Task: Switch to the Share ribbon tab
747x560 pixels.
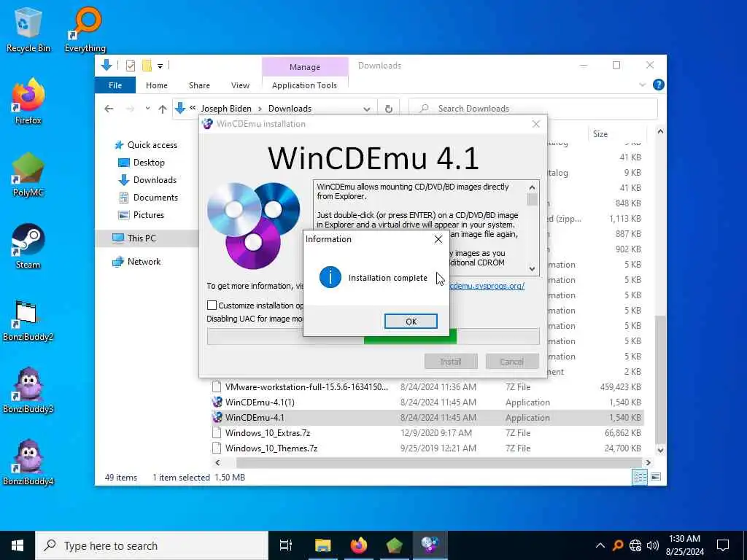Action: point(199,85)
